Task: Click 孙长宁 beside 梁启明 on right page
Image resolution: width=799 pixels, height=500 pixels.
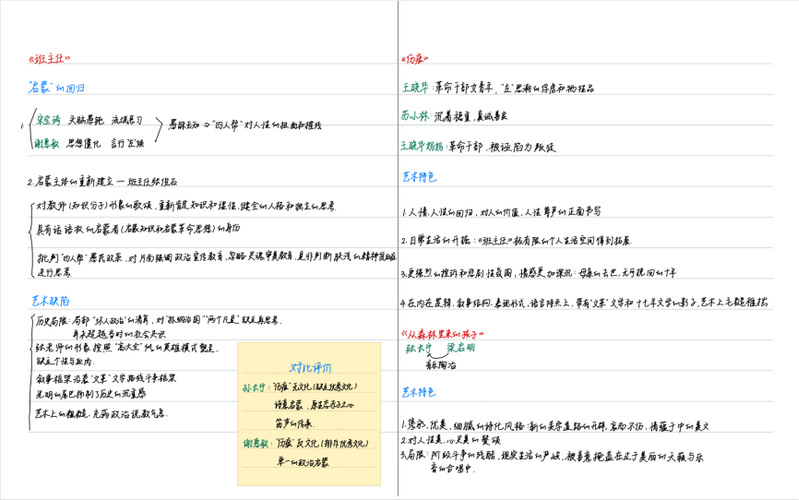Action: tap(417, 349)
